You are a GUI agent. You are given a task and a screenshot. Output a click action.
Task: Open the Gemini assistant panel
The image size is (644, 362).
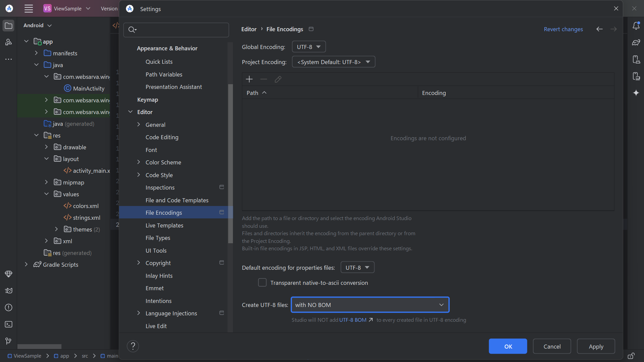[x=637, y=93]
